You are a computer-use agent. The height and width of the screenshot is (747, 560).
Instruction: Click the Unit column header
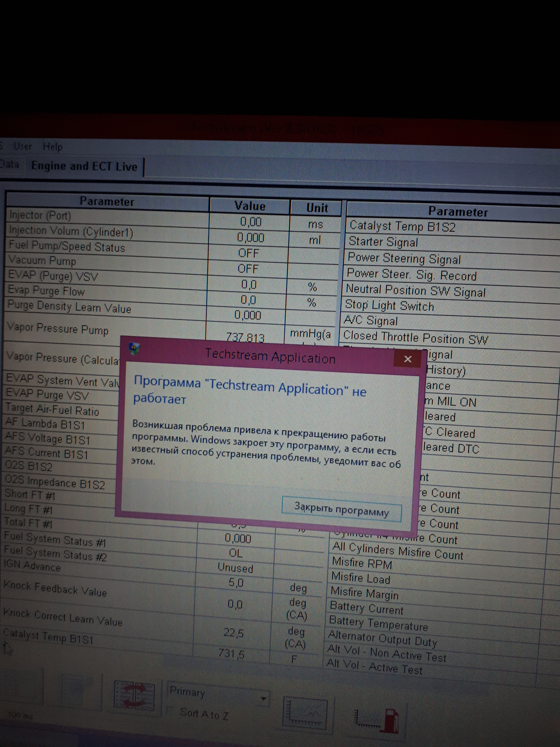(x=317, y=208)
